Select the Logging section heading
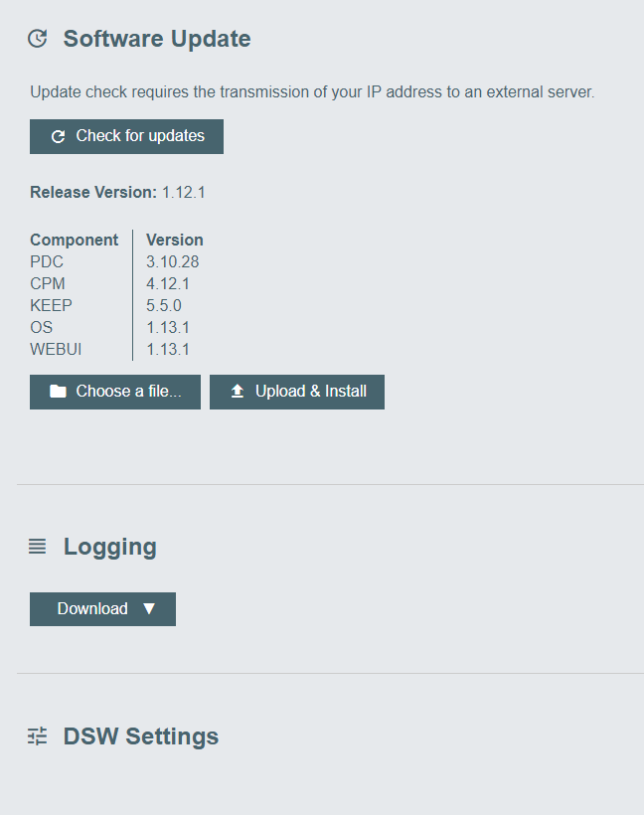 click(110, 547)
